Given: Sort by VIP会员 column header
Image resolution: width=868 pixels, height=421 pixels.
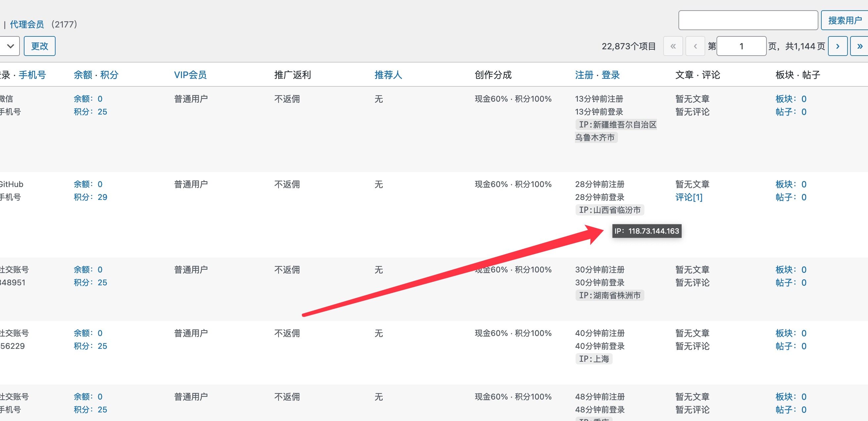Looking at the screenshot, I should tap(190, 75).
